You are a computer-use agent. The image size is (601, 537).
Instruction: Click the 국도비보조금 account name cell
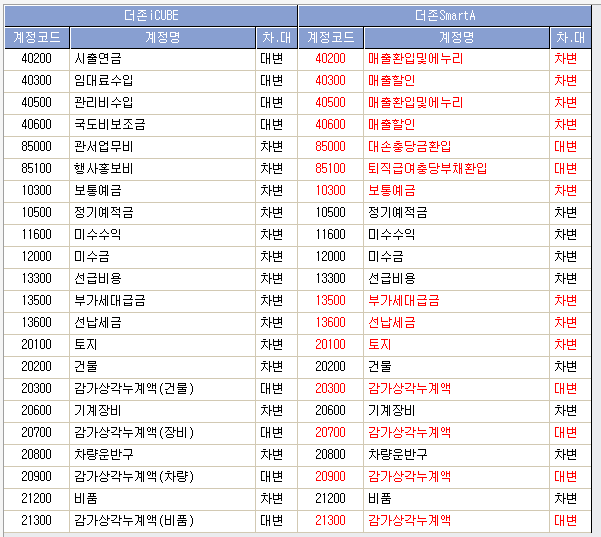pyautogui.click(x=163, y=125)
